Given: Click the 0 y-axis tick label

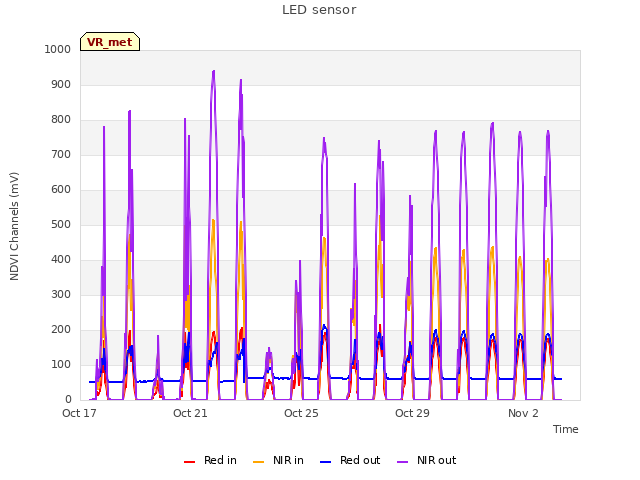Looking at the screenshot, I should [x=68, y=400].
